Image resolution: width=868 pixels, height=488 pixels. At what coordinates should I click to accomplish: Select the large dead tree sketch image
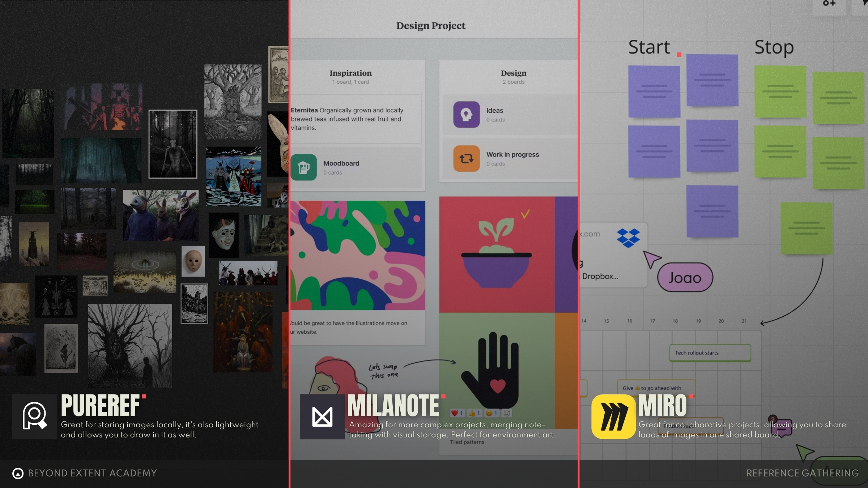pyautogui.click(x=129, y=346)
